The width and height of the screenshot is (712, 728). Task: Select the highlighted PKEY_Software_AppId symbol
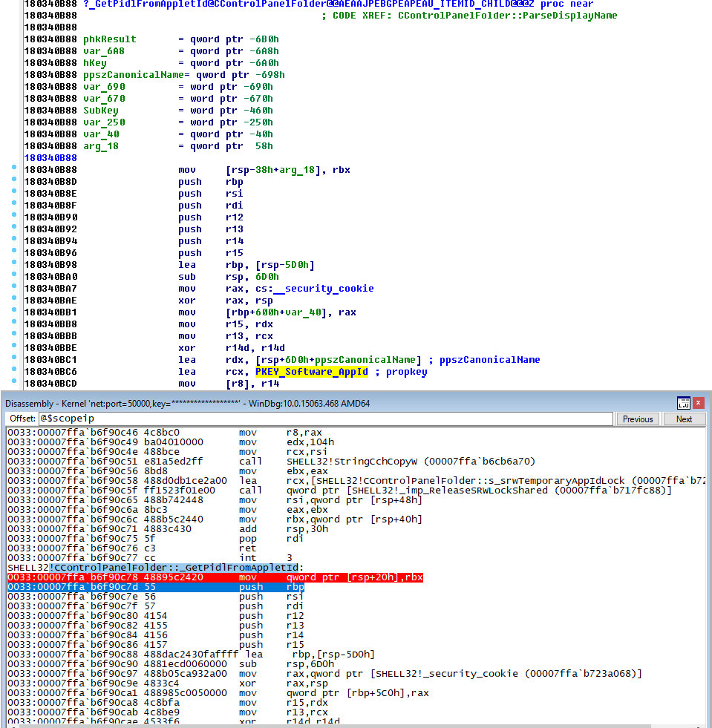[x=311, y=372]
